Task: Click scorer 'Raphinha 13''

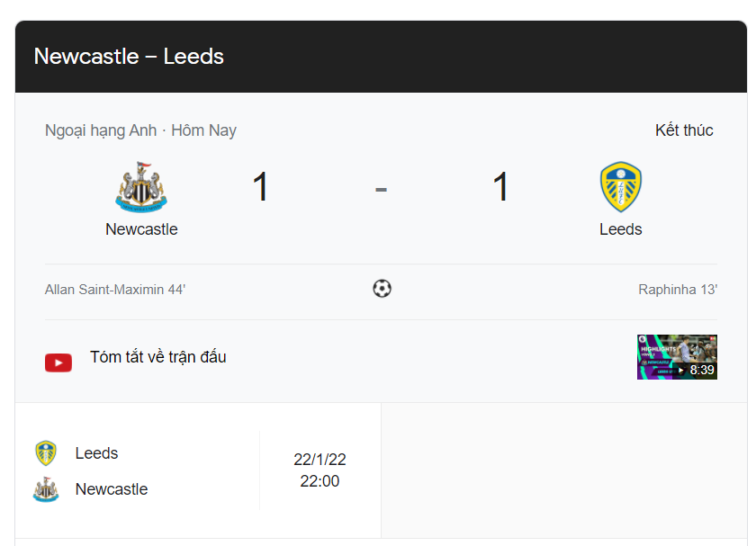Action: tap(678, 289)
